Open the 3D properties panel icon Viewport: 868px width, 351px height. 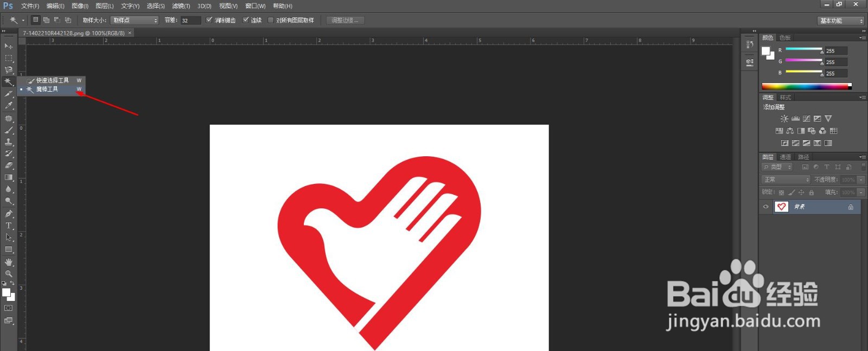pyautogui.click(x=750, y=62)
